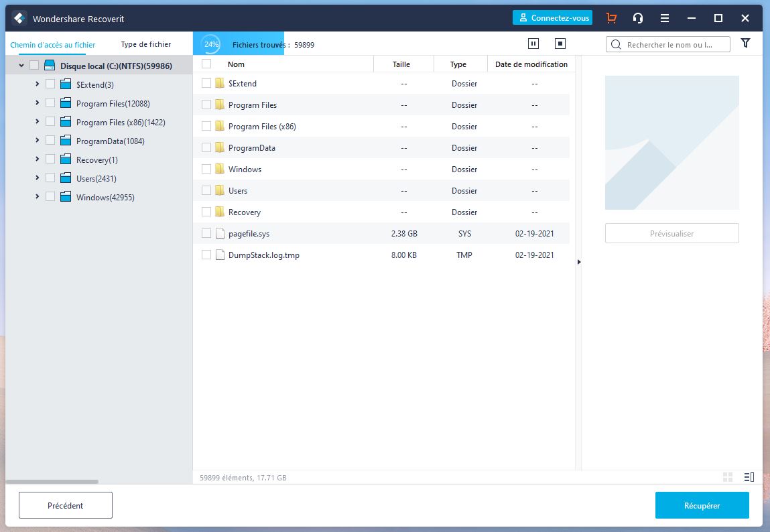The width and height of the screenshot is (770, 532).
Task: Open the hamburger menu icon
Action: (x=665, y=19)
